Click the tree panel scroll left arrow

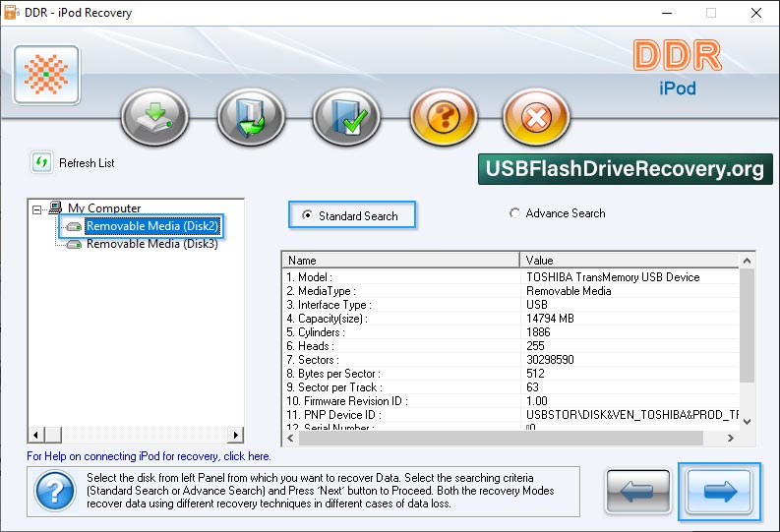[35, 435]
